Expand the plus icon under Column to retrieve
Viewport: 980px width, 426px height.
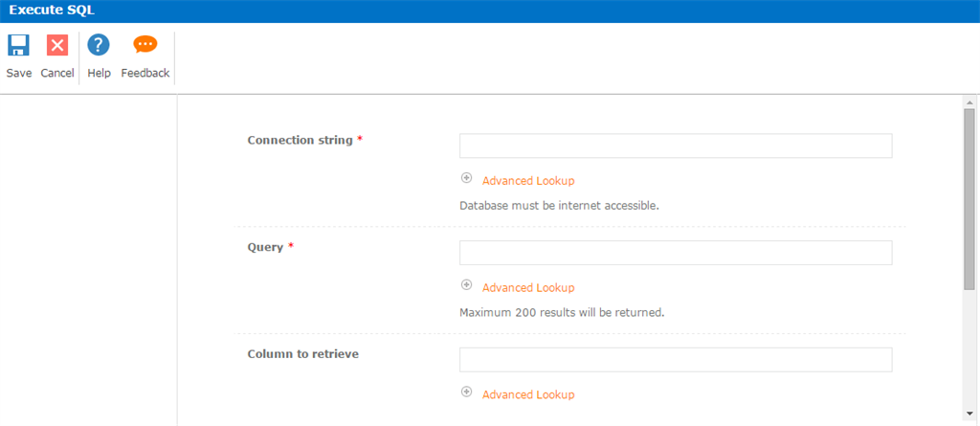click(467, 392)
